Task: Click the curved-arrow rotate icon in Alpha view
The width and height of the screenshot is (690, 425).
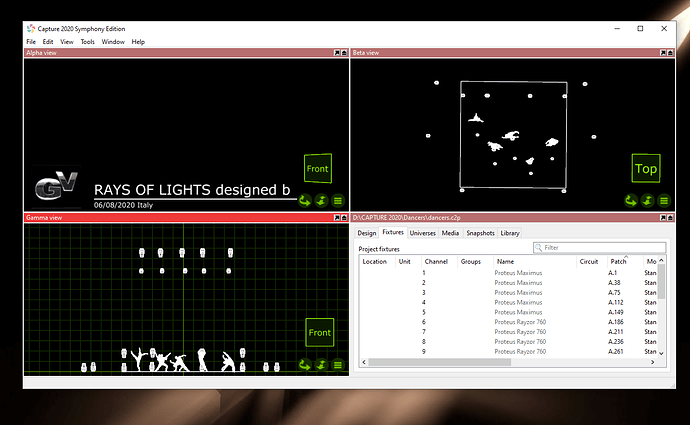Action: click(x=305, y=201)
